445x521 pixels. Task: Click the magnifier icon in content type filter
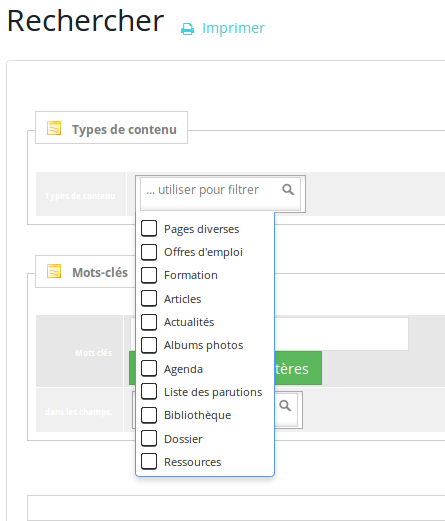(x=288, y=190)
